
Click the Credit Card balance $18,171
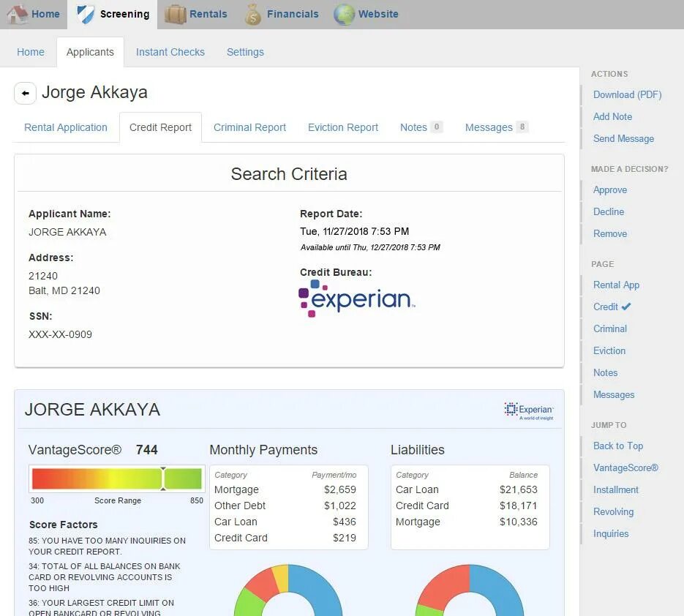click(519, 506)
